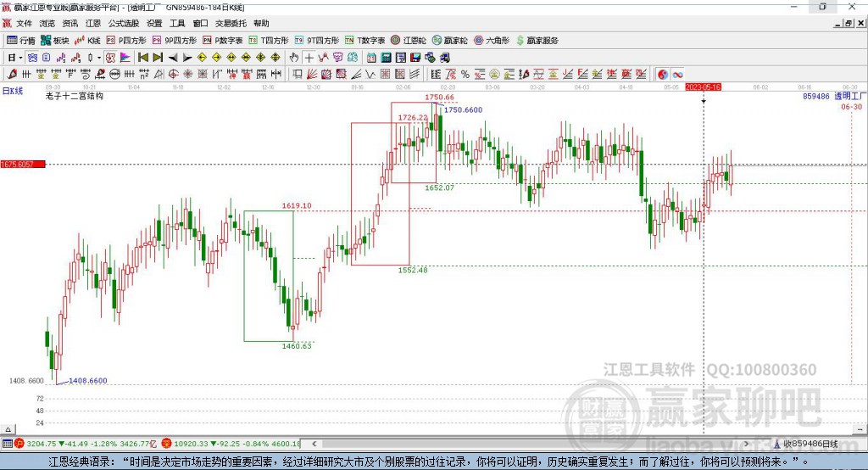Click scroll left arrow on horizontal scrollbar
This screenshot has width=868, height=470.
pyautogui.click(x=314, y=444)
